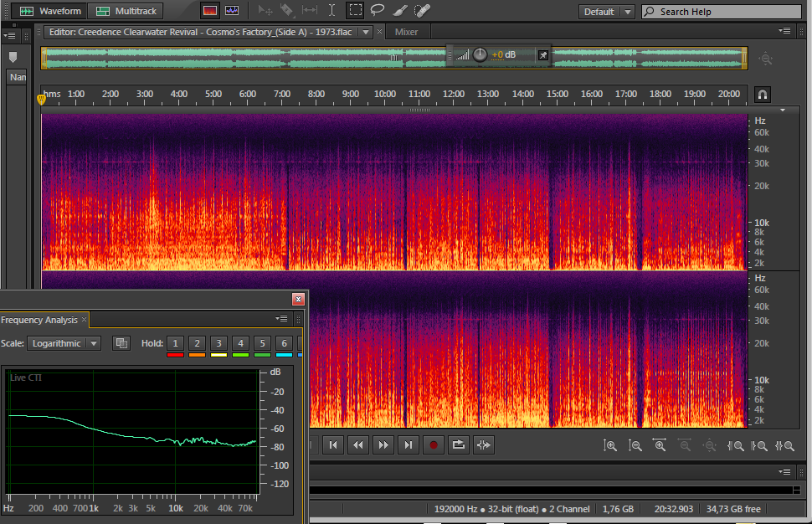Pin the volume HUD overlay
This screenshot has height=524, width=812.
pos(542,55)
